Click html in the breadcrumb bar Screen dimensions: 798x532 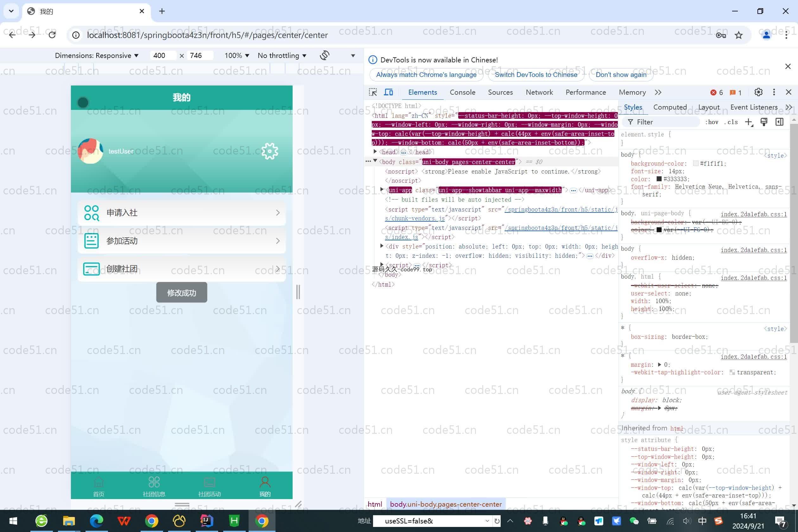click(x=375, y=504)
